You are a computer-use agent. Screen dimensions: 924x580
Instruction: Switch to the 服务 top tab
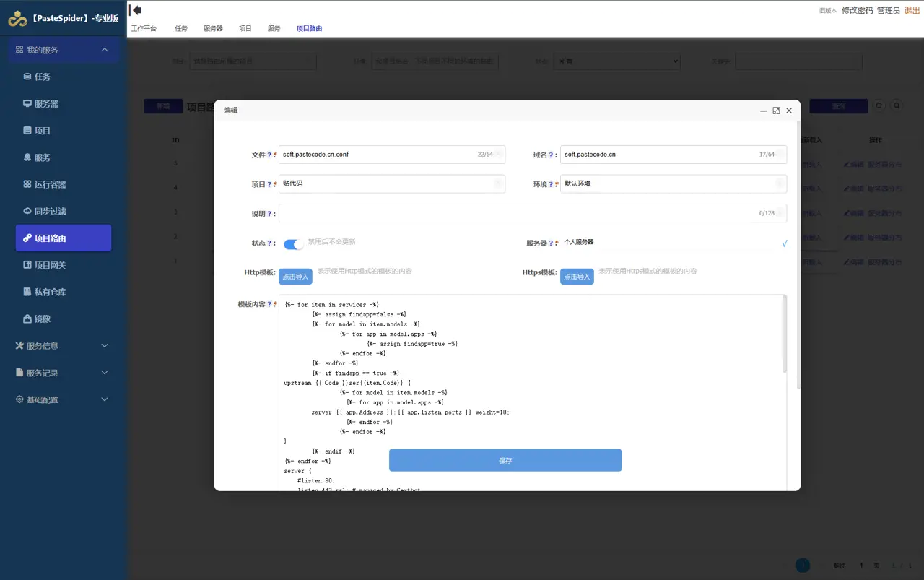[274, 29]
